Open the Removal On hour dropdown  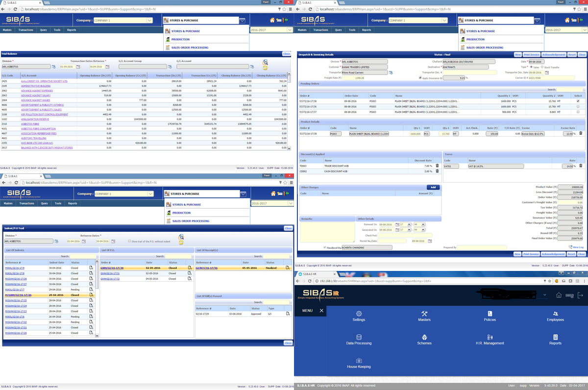(x=408, y=224)
